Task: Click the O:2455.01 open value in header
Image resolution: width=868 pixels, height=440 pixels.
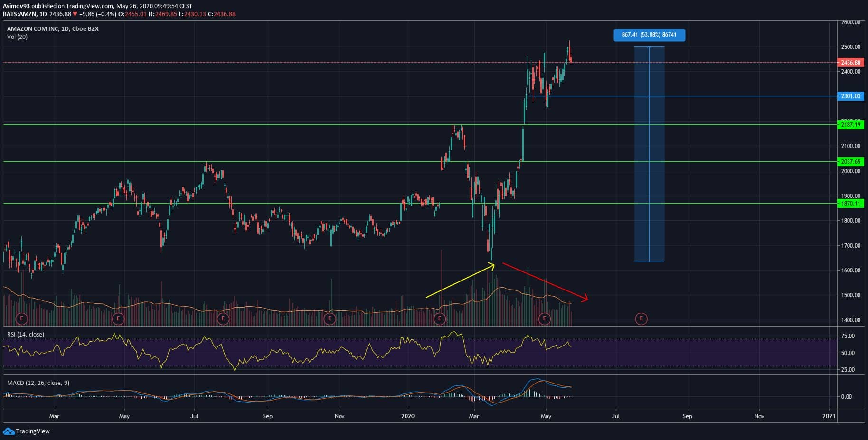Action: point(132,14)
